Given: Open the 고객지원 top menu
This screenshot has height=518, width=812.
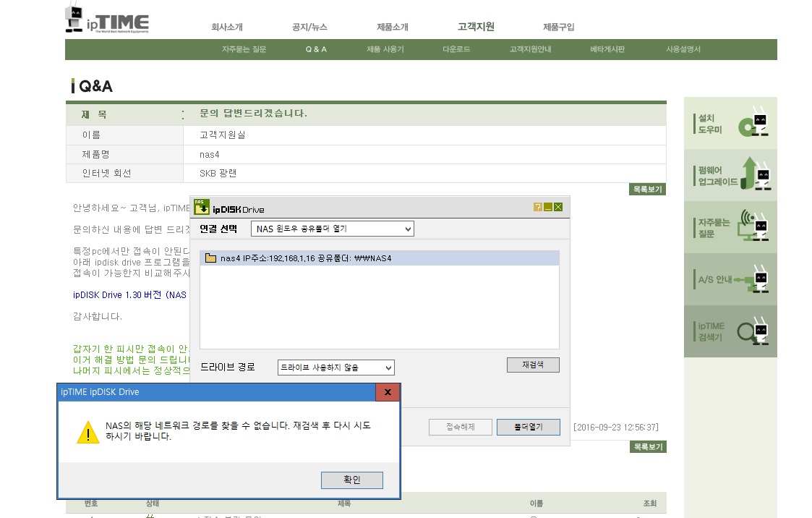Looking at the screenshot, I should [x=476, y=27].
